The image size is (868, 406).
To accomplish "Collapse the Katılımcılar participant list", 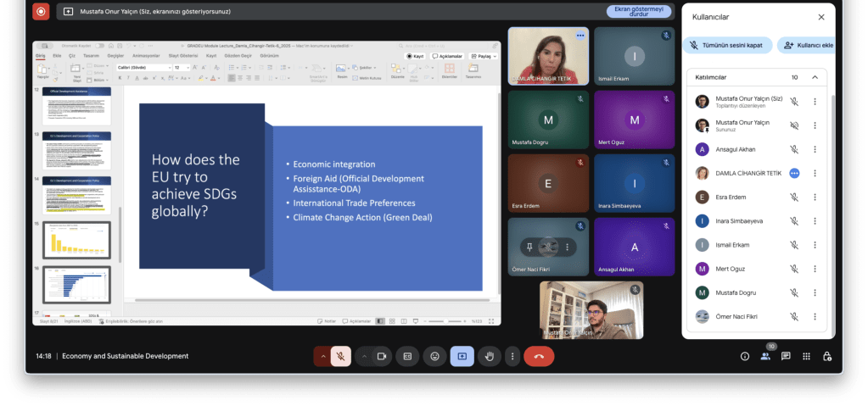I will [x=815, y=77].
